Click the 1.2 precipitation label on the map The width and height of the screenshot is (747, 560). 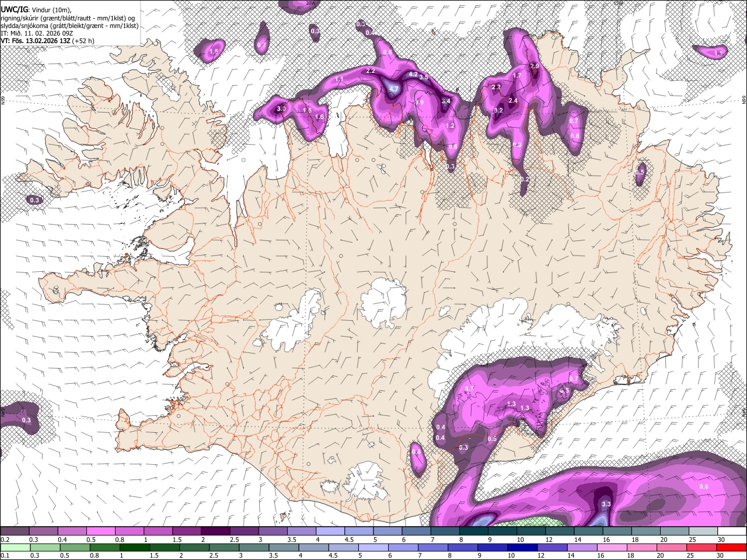pos(450,126)
